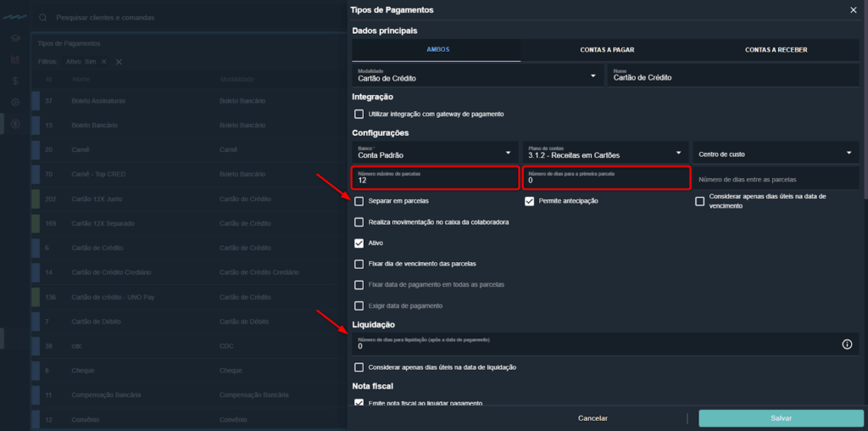Open the bar chart reports sidebar icon
868x431 pixels.
click(15, 60)
